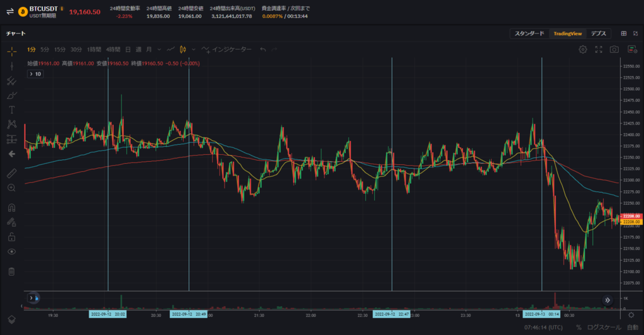644x335 pixels.
Task: Click the BTCUSDT pair name
Action: [43, 9]
